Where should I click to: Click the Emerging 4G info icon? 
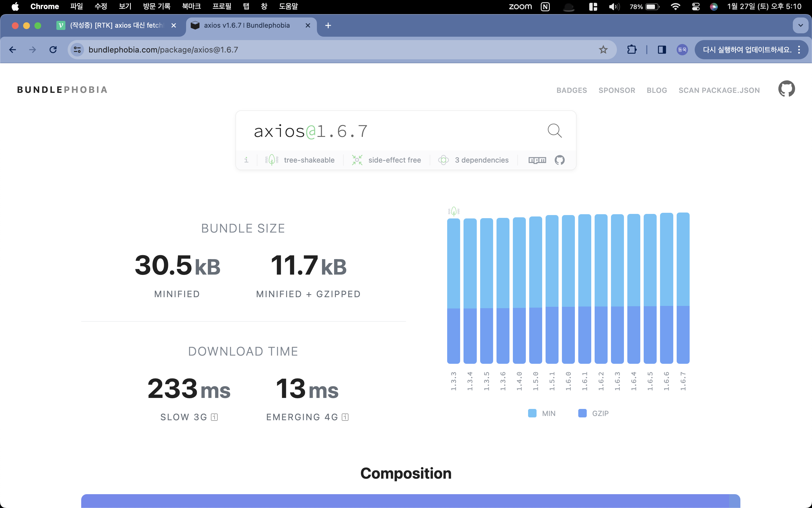click(x=345, y=417)
